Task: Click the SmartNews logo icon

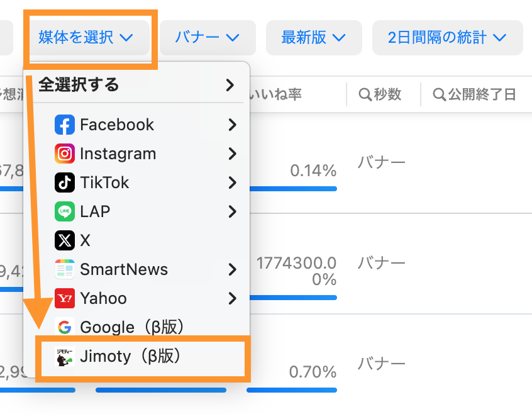Action: tap(64, 269)
